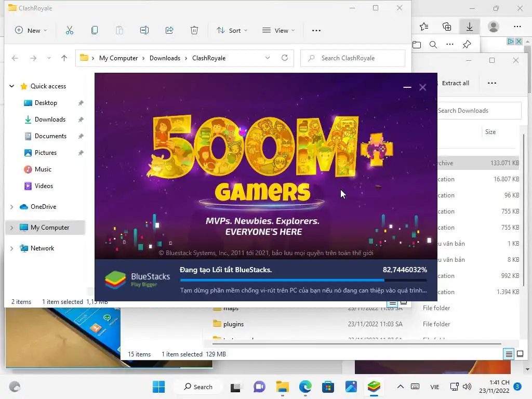This screenshot has width=532, height=399.
Task: Go back with the left arrow in ClashRoyale
Action: point(15,58)
